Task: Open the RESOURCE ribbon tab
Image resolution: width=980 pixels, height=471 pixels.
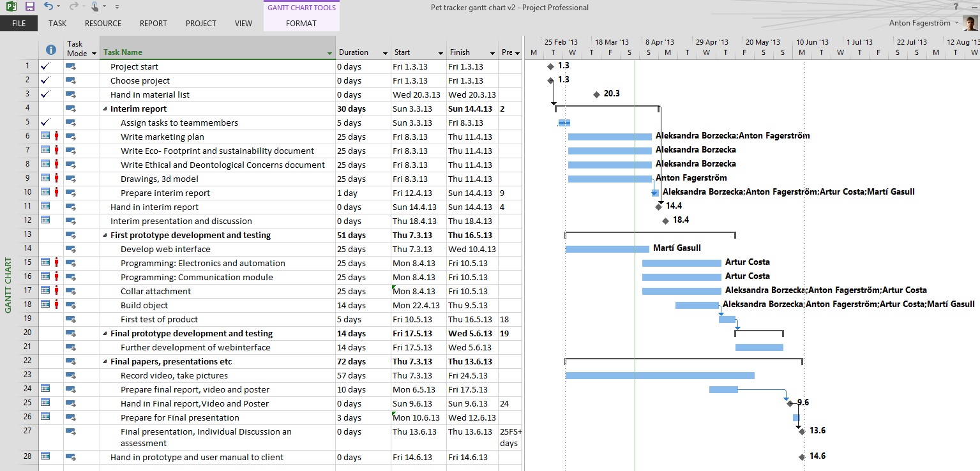Action: 103,24
